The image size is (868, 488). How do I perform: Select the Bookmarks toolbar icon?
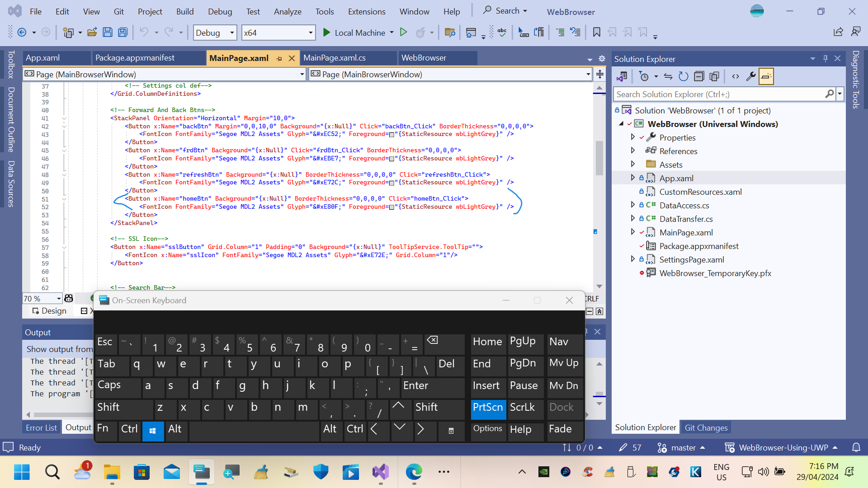(x=597, y=32)
